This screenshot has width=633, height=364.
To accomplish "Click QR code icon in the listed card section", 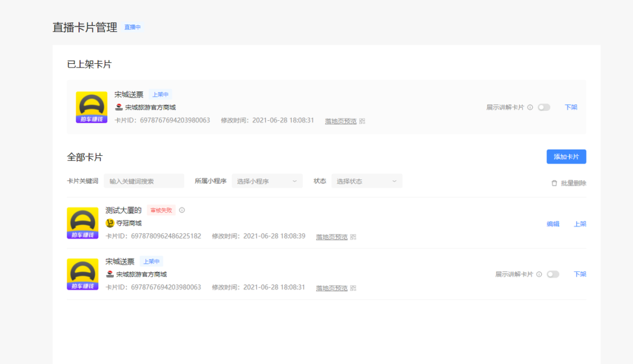I will (362, 121).
